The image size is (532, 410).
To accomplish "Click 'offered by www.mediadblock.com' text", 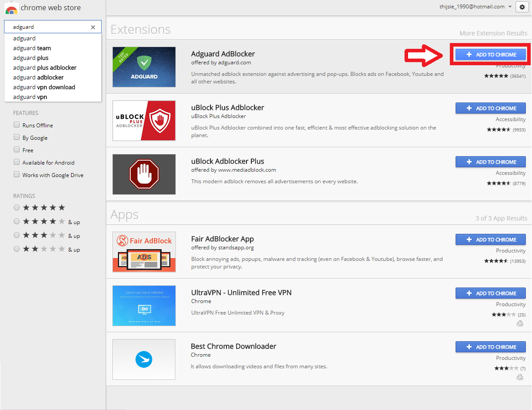I will [234, 170].
